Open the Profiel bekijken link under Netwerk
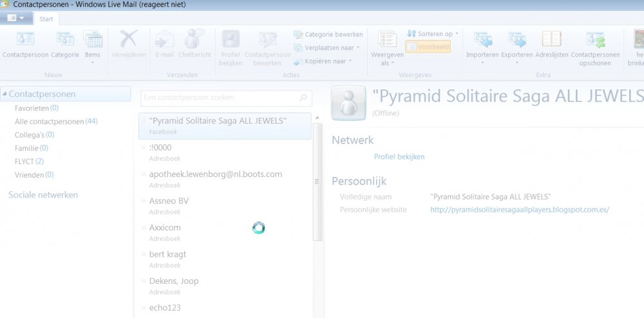The height and width of the screenshot is (318, 644). (x=399, y=156)
